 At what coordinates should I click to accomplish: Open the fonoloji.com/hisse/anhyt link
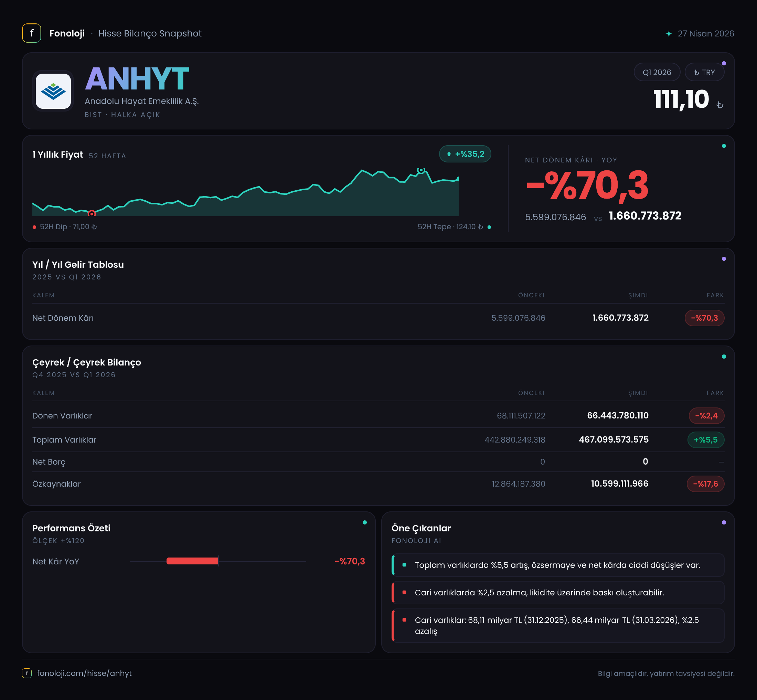[x=84, y=673]
